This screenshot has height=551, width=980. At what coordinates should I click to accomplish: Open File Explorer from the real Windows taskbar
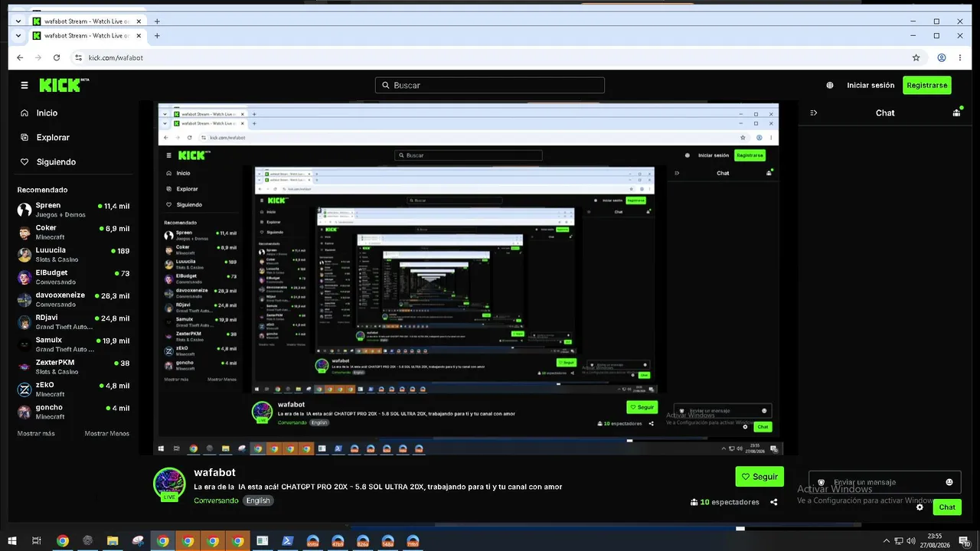[x=113, y=541]
